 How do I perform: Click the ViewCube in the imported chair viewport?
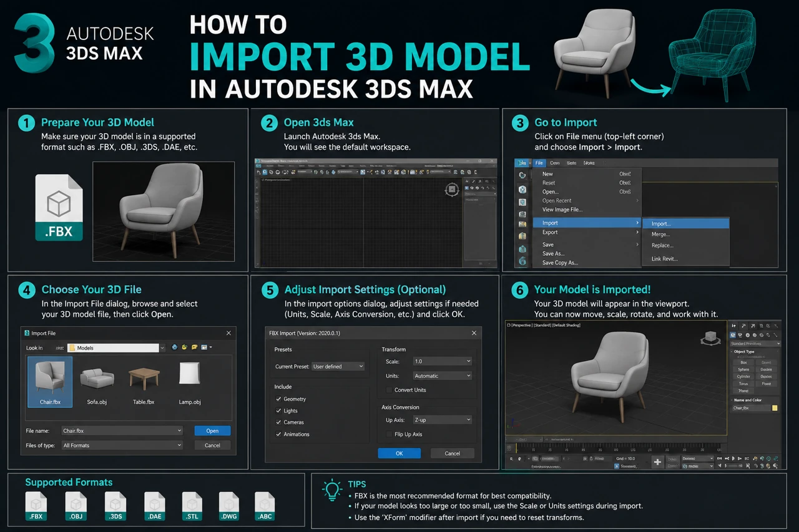click(711, 339)
